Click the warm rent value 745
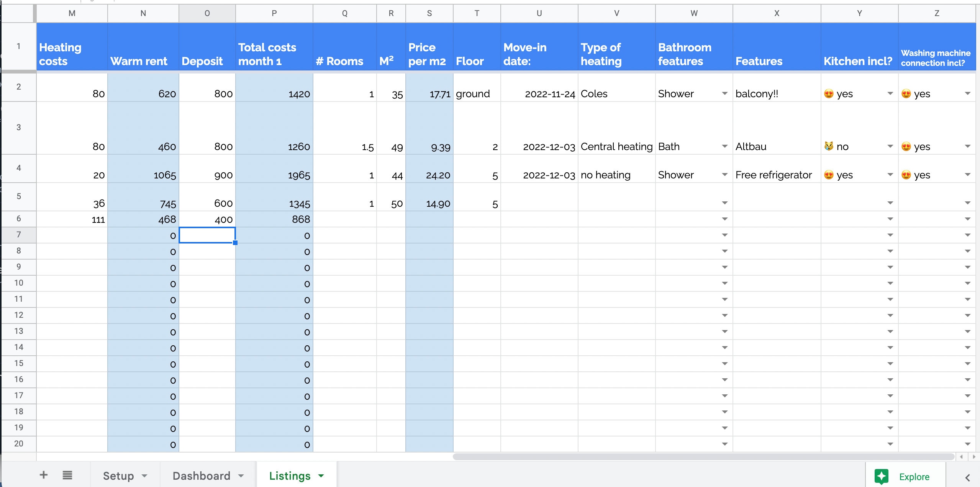This screenshot has width=980, height=487. click(x=143, y=197)
